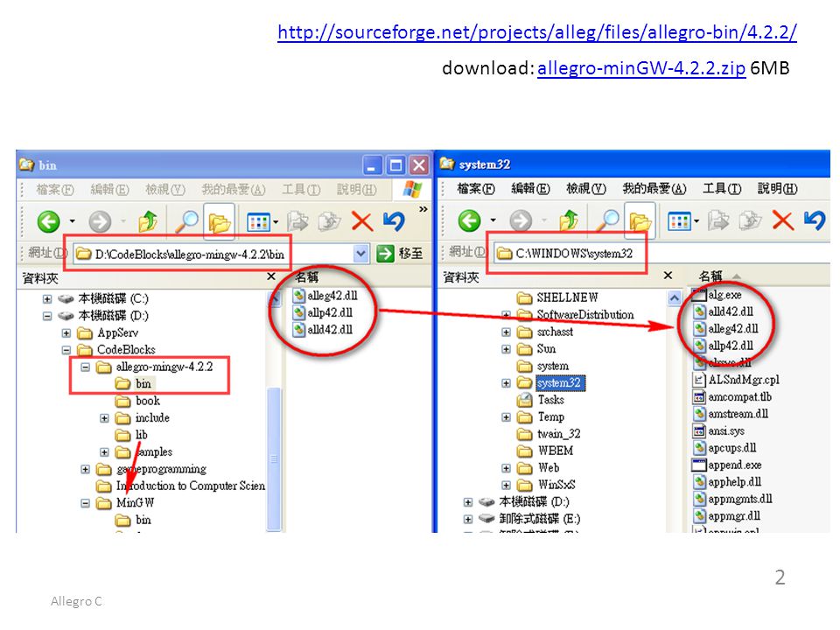
Task: Collapse 本機磁碟 (D:) in bin tree
Action: 47,316
